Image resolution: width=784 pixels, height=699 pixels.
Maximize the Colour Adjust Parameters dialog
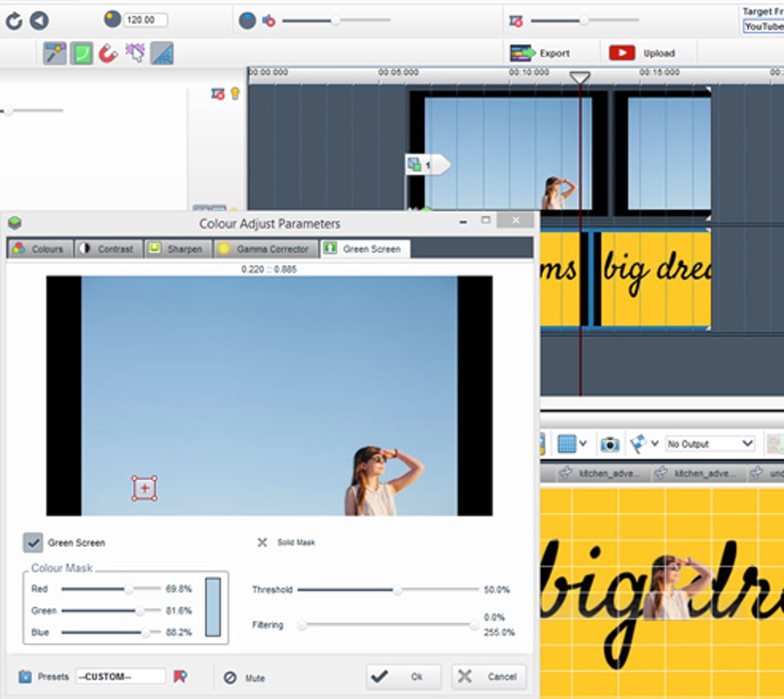click(x=486, y=220)
